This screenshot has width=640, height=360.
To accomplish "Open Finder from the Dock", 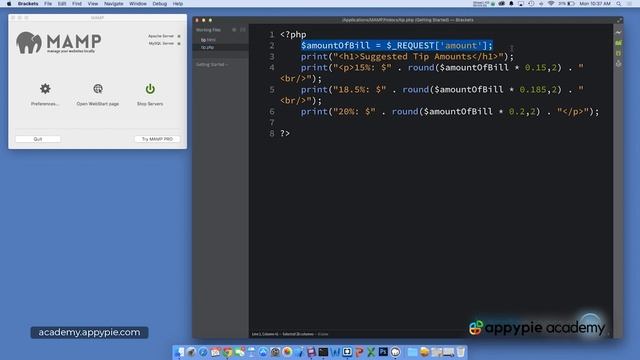I will 179,352.
